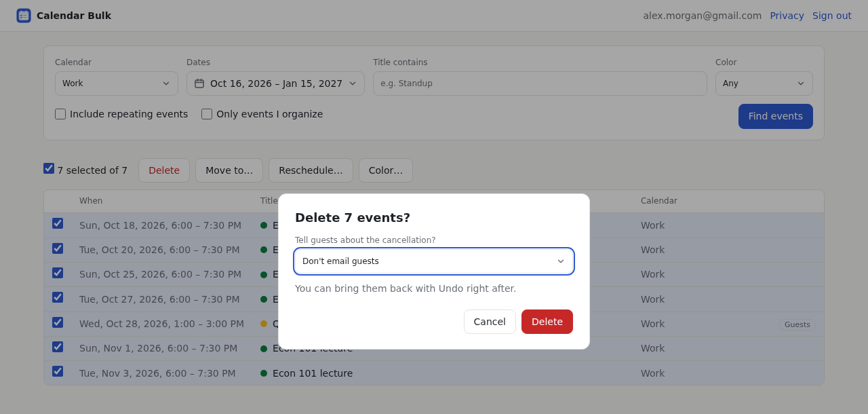Click the Color… button
This screenshot has height=414, width=868.
tap(386, 170)
